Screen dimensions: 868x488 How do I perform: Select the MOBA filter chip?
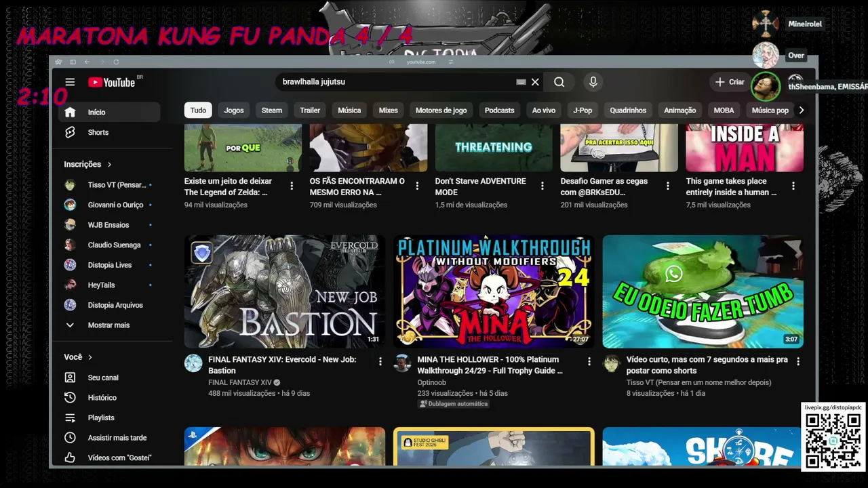(724, 110)
